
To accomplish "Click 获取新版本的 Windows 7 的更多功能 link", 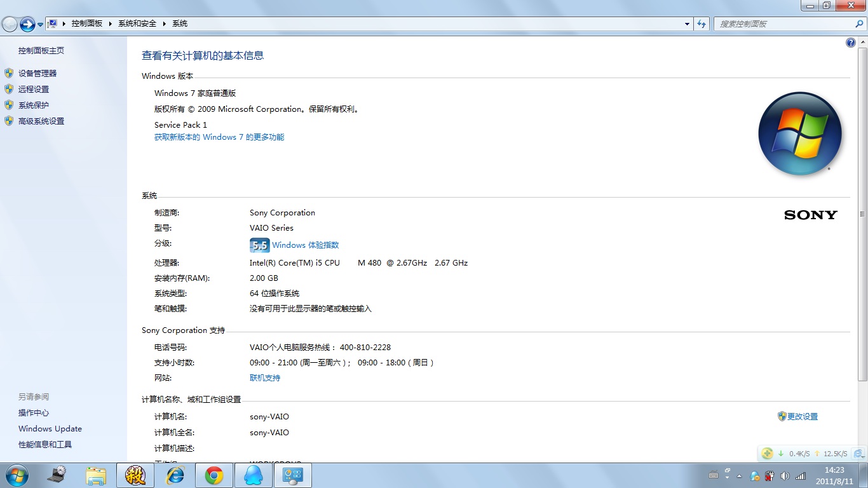I will (x=219, y=137).
